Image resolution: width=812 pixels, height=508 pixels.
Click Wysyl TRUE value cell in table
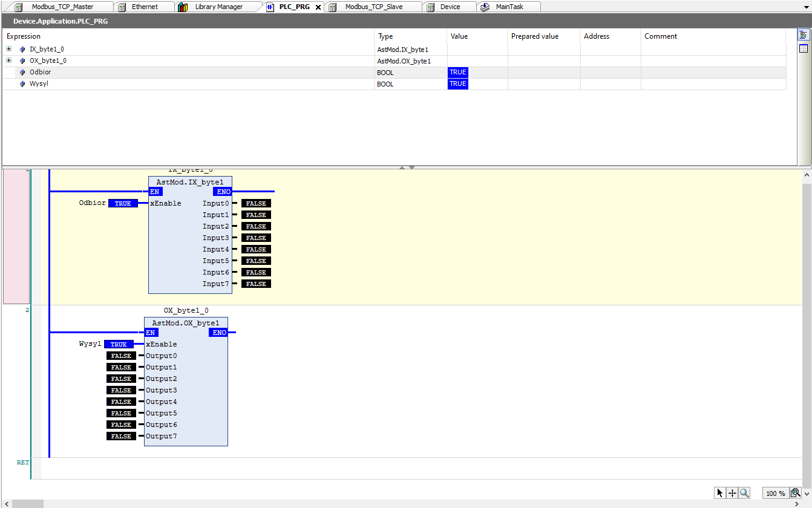coord(458,84)
